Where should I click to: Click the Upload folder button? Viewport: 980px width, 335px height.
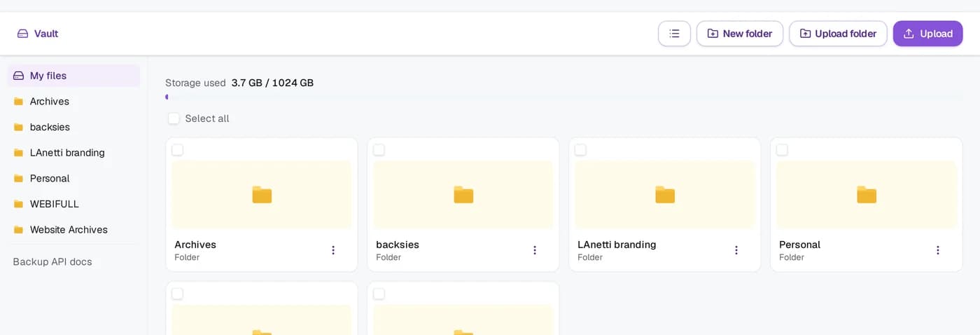[838, 34]
